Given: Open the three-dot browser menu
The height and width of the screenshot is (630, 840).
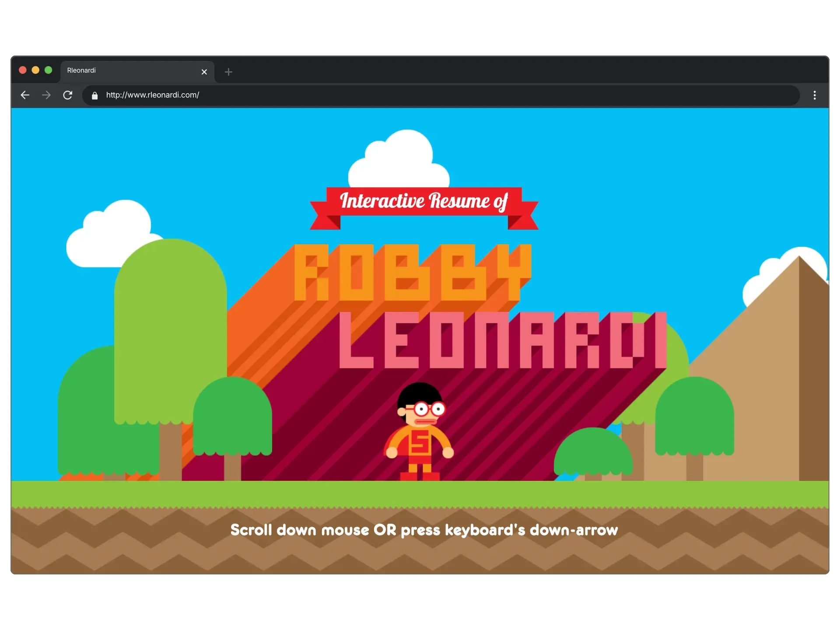Looking at the screenshot, I should (814, 95).
